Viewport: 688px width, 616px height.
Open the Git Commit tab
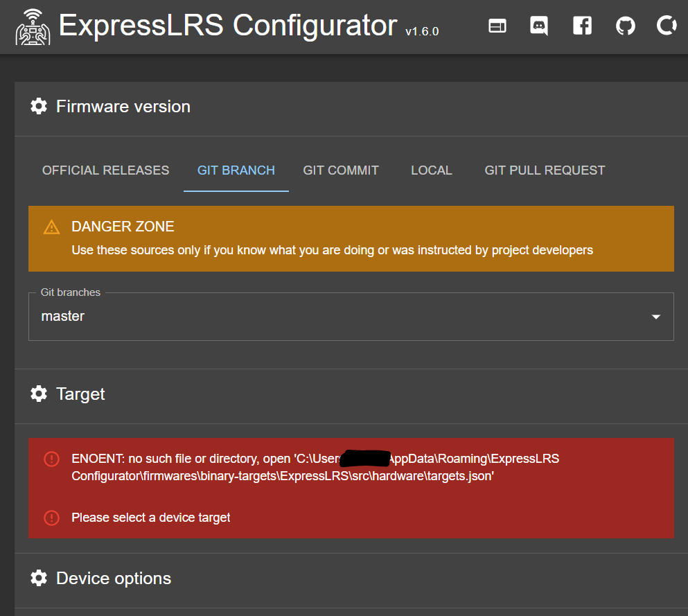click(340, 170)
